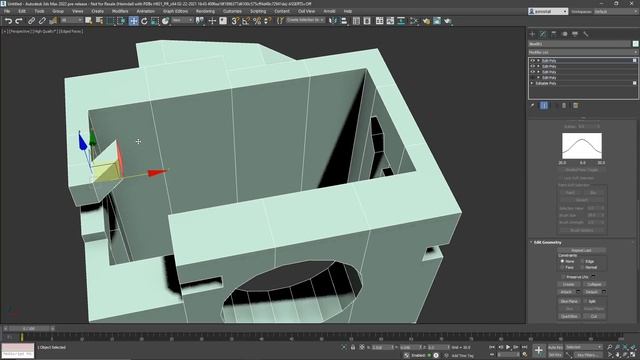640x360 pixels.
Task: Enable the Preserve UVs checkbox
Action: (563, 277)
